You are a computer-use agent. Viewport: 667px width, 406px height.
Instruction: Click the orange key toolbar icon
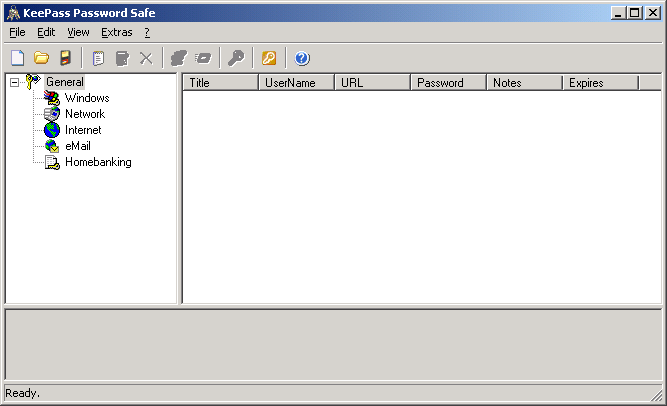point(268,58)
